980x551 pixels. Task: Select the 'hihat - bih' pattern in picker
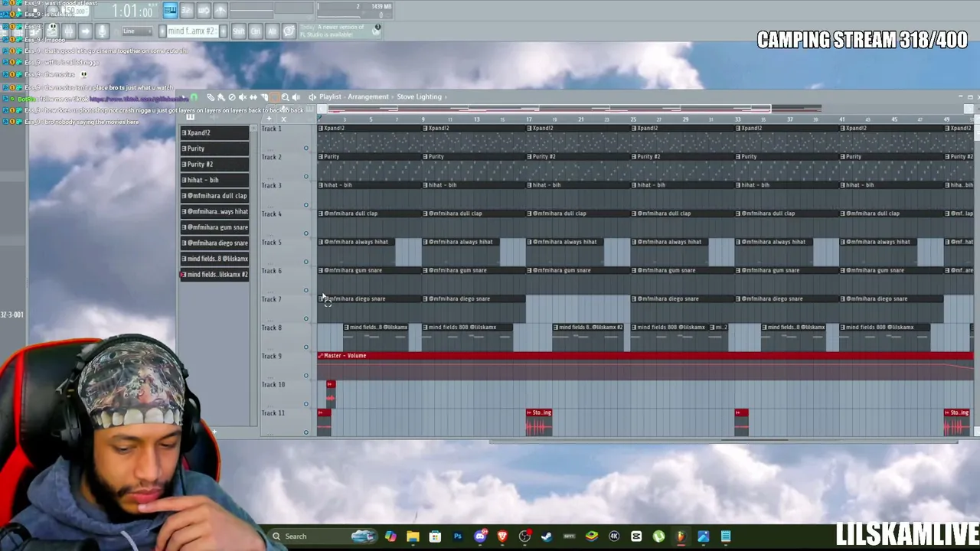[214, 180]
